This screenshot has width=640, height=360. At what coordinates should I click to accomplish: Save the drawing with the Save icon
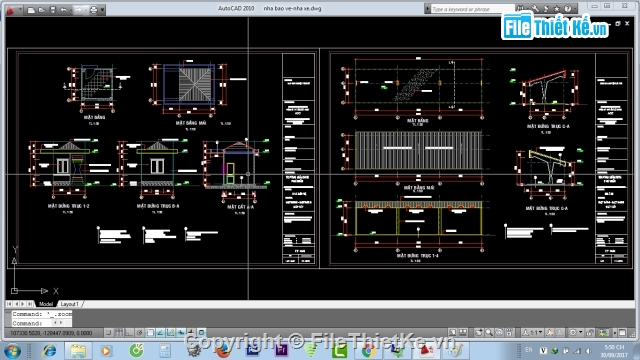[x=53, y=10]
